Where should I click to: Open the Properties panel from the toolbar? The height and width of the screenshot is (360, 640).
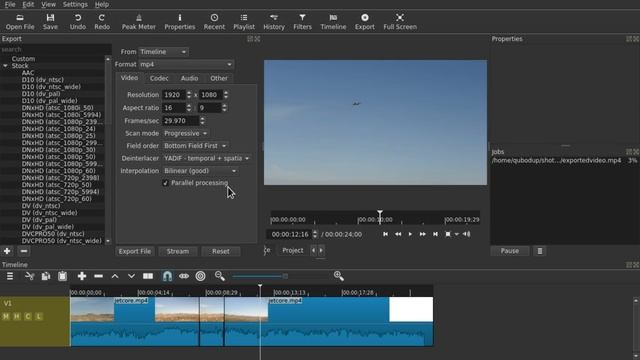pos(180,22)
